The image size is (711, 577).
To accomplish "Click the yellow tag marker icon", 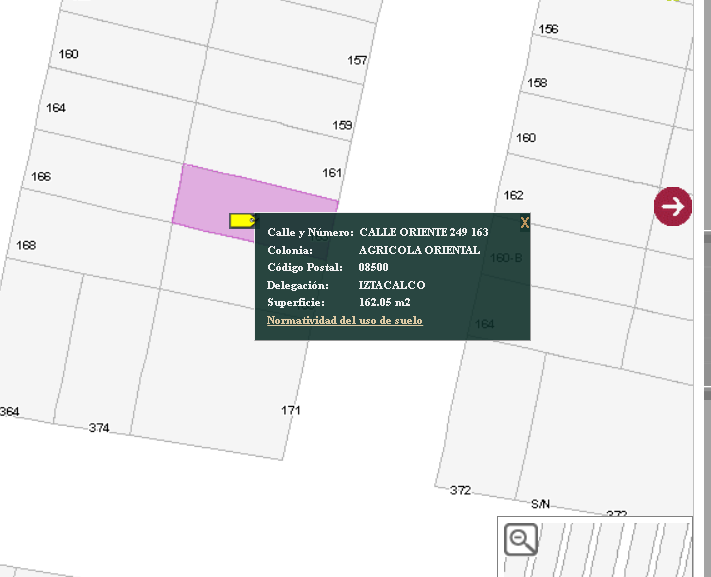I will [x=243, y=221].
